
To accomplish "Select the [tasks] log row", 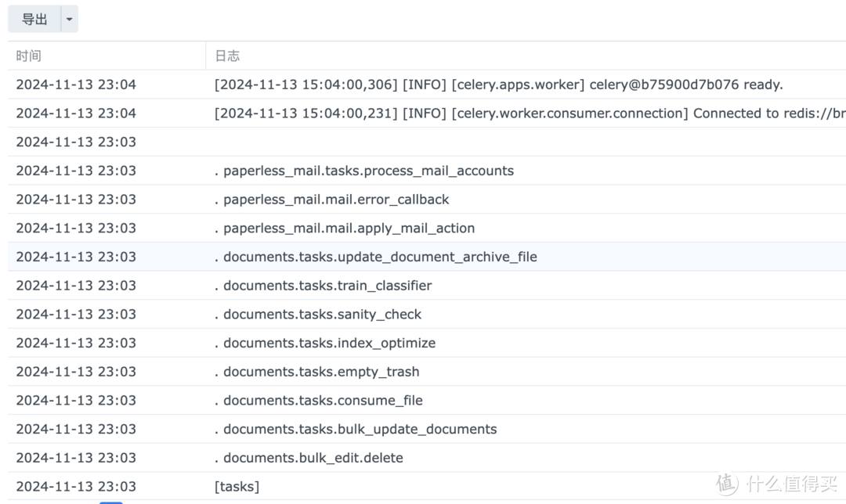I will 237,487.
